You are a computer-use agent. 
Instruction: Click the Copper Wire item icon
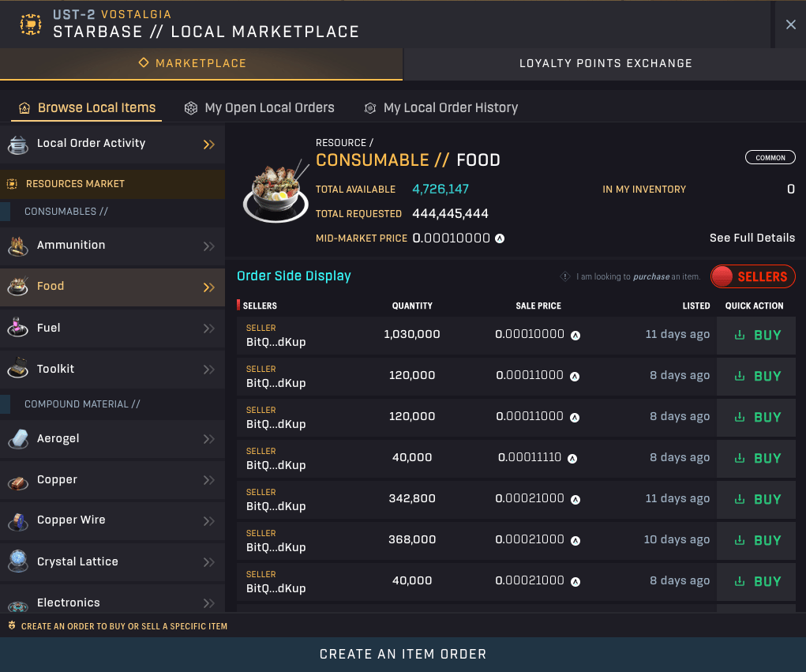click(18, 522)
